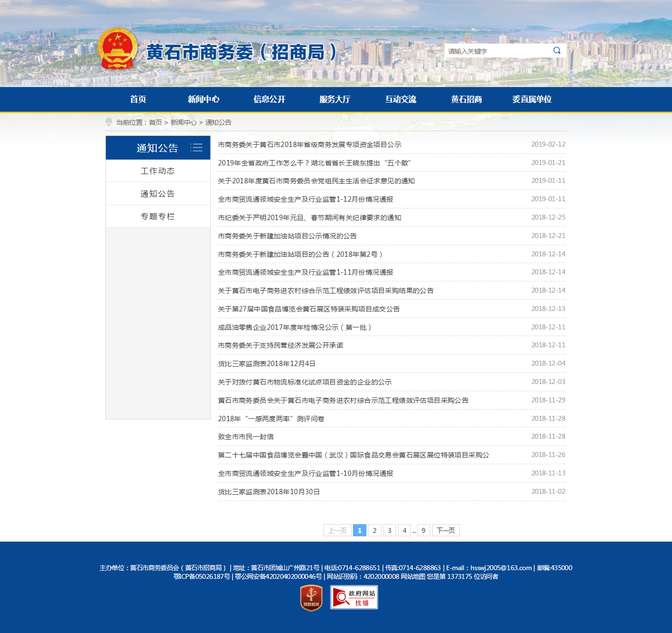The height and width of the screenshot is (633, 672).
Task: Go to 服务大厅 in navigation bar
Action: tap(335, 99)
